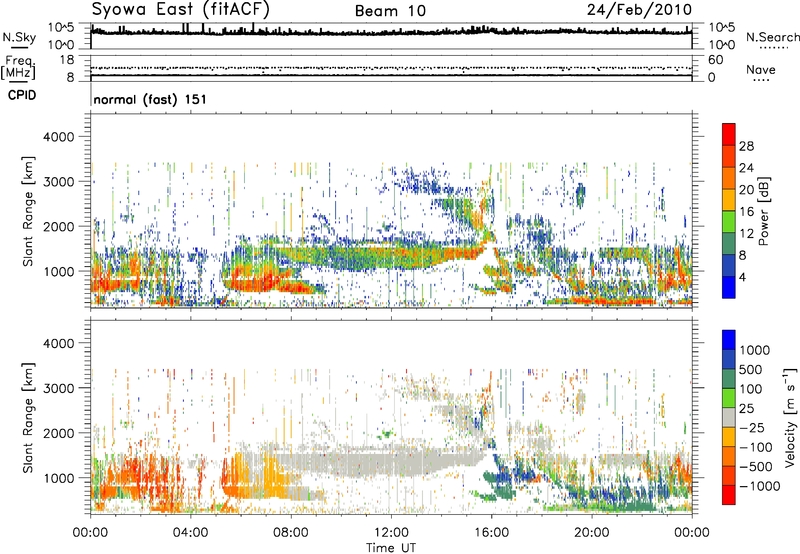Click the 'CPID' label
The image size is (800, 554).
tap(22, 95)
